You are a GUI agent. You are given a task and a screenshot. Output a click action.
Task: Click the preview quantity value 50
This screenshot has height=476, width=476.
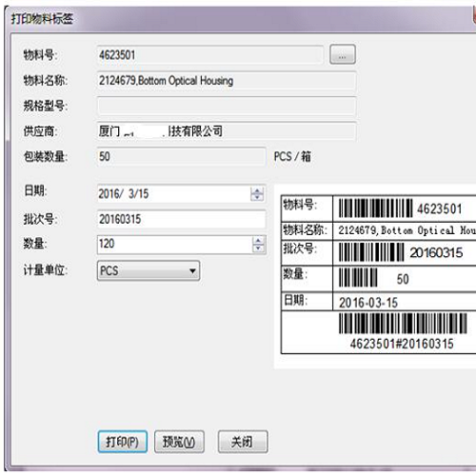click(403, 279)
